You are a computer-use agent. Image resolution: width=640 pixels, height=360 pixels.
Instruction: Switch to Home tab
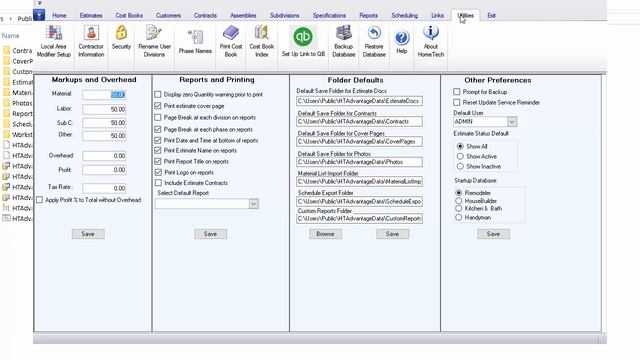click(59, 16)
